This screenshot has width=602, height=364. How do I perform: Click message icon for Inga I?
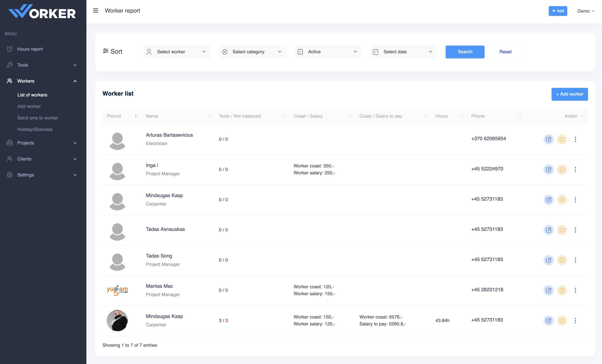click(562, 170)
